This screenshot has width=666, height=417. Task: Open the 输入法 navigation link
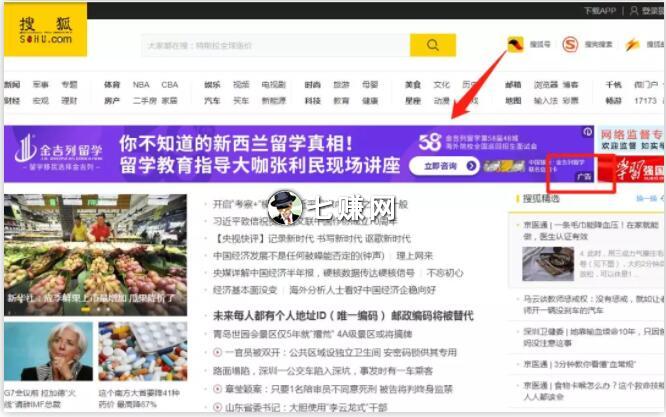click(x=546, y=101)
